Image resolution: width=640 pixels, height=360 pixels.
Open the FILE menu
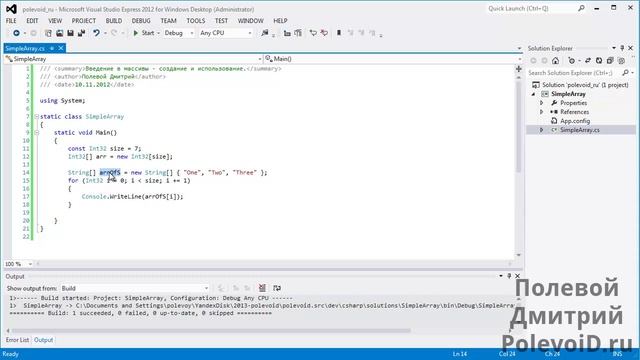click(x=11, y=21)
